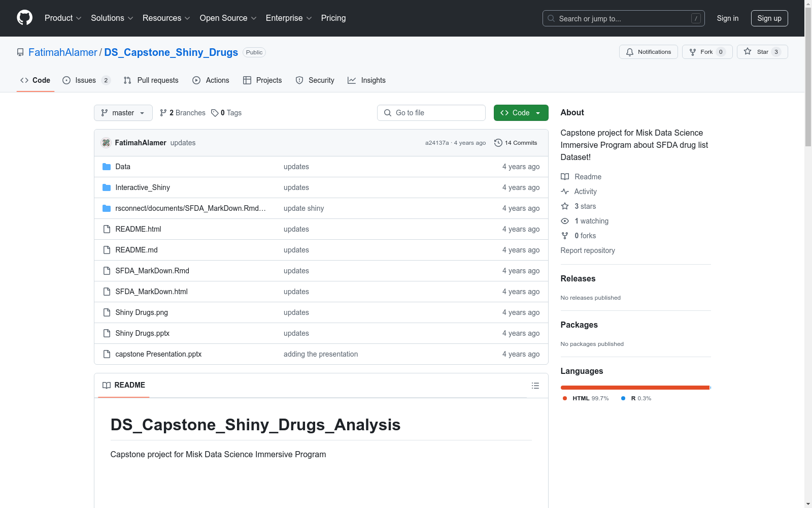Open the green Code dropdown

click(x=521, y=113)
